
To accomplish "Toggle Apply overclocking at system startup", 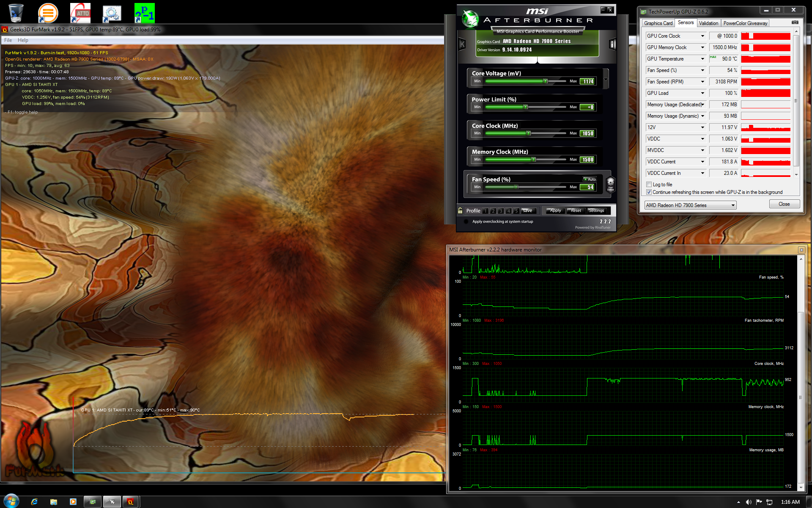I will 466,221.
